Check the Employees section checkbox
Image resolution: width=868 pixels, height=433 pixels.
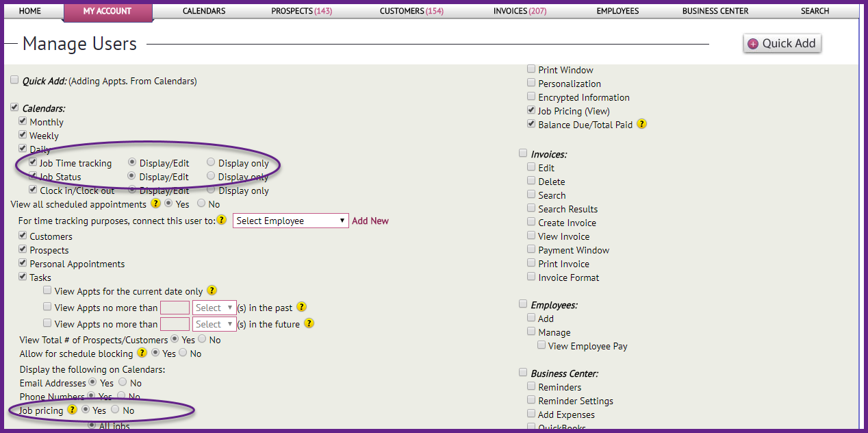pyautogui.click(x=523, y=304)
